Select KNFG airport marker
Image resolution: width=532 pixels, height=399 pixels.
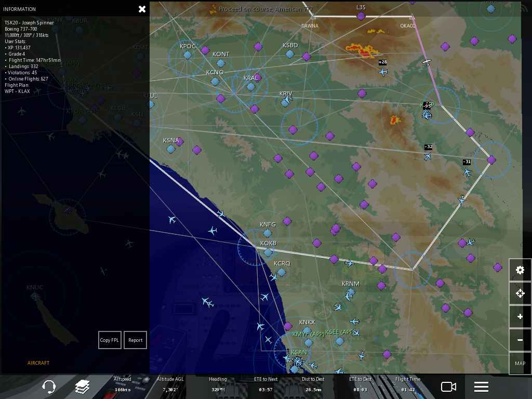268,233
